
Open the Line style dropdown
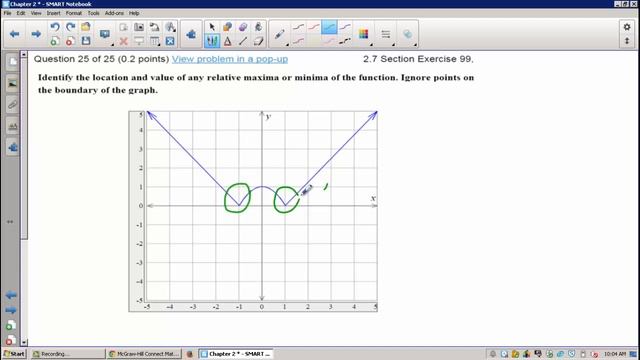point(386,34)
